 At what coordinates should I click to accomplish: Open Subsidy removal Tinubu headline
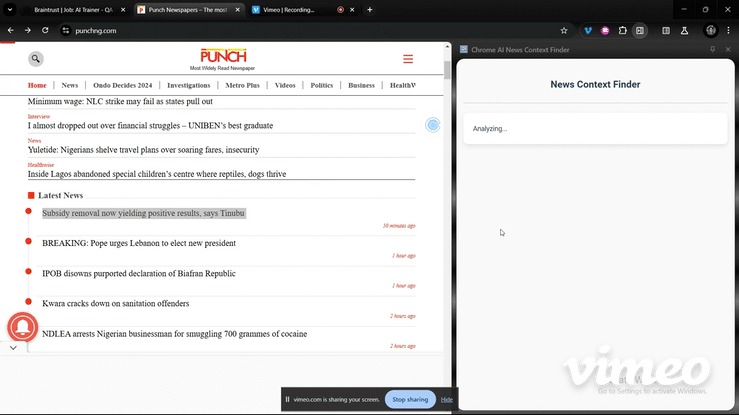(143, 213)
